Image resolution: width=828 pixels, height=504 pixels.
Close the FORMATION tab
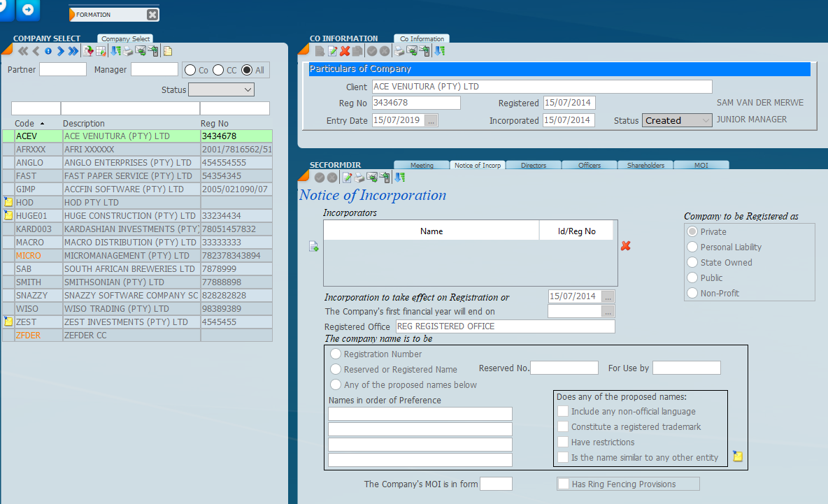point(152,15)
